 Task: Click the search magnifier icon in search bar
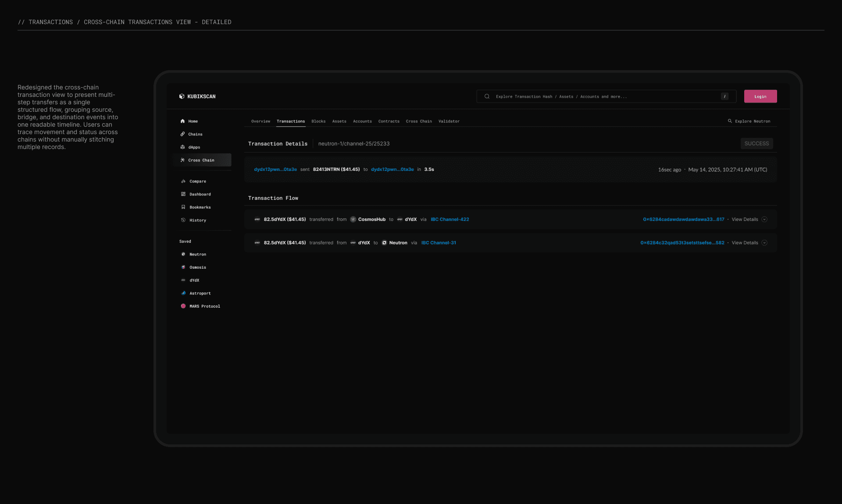click(487, 96)
